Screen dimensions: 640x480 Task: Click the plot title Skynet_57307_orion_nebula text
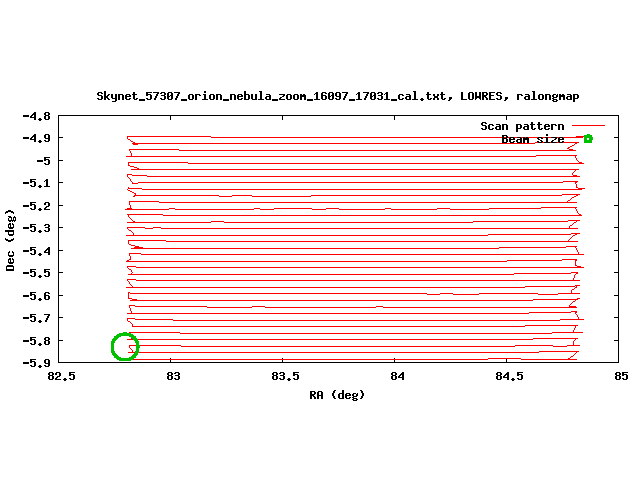point(338,96)
